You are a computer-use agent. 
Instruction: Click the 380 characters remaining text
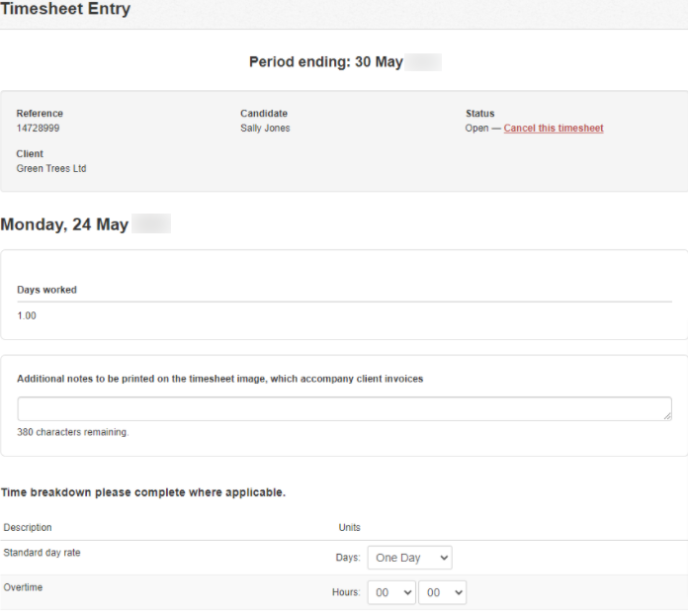[73, 432]
